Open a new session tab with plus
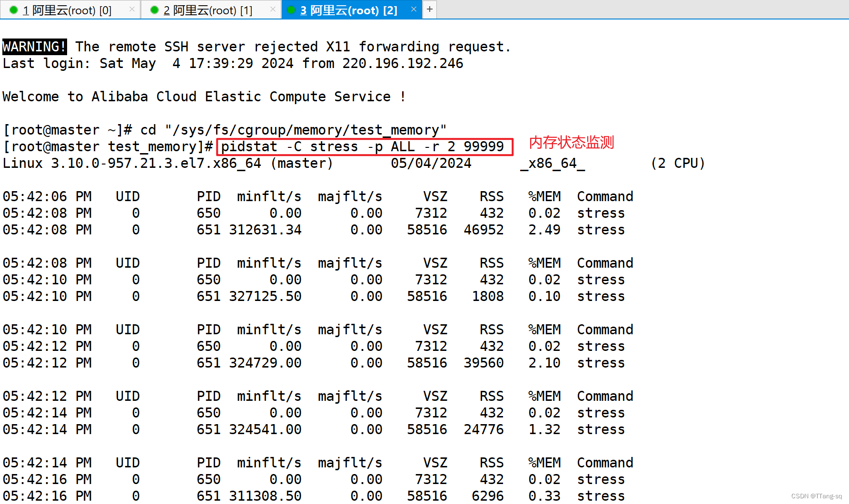 click(x=430, y=9)
